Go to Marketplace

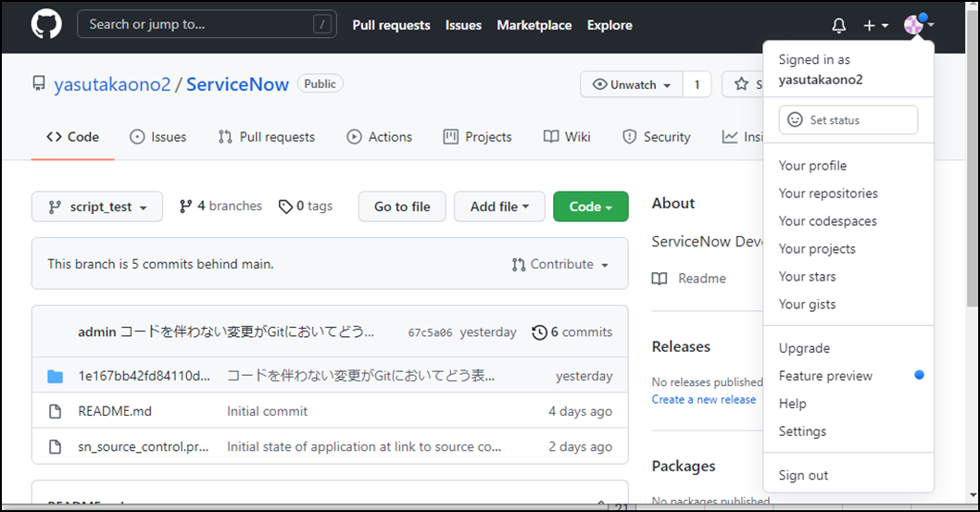tap(534, 26)
